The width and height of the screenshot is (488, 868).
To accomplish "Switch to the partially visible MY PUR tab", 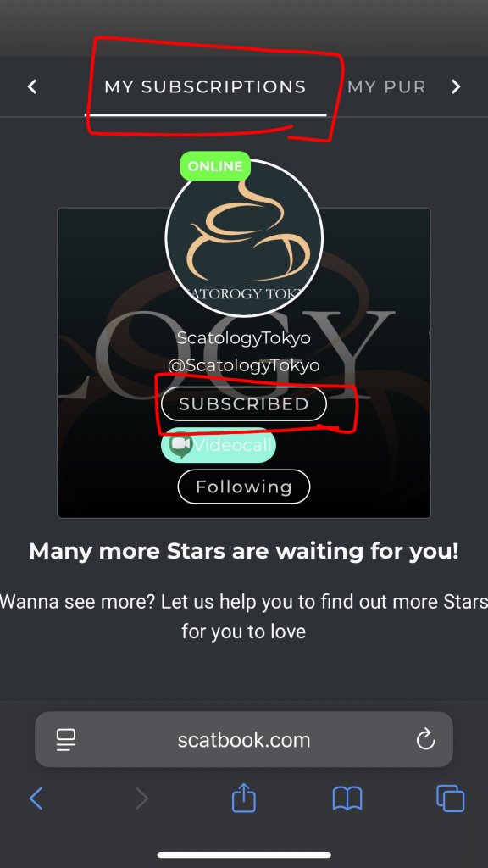I will [386, 87].
